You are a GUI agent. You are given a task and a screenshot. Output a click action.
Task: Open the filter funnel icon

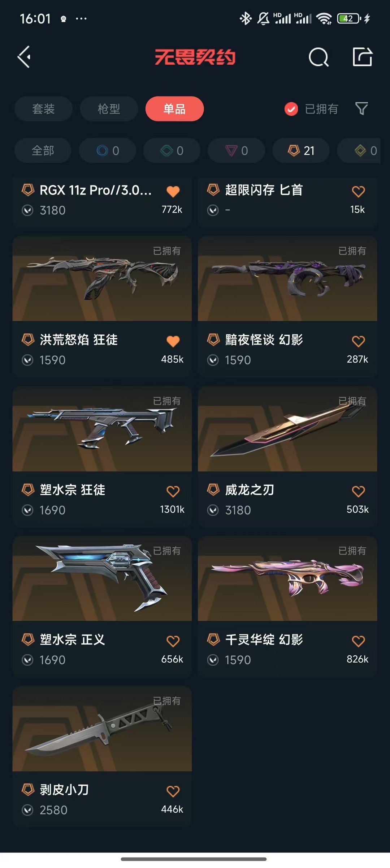361,108
